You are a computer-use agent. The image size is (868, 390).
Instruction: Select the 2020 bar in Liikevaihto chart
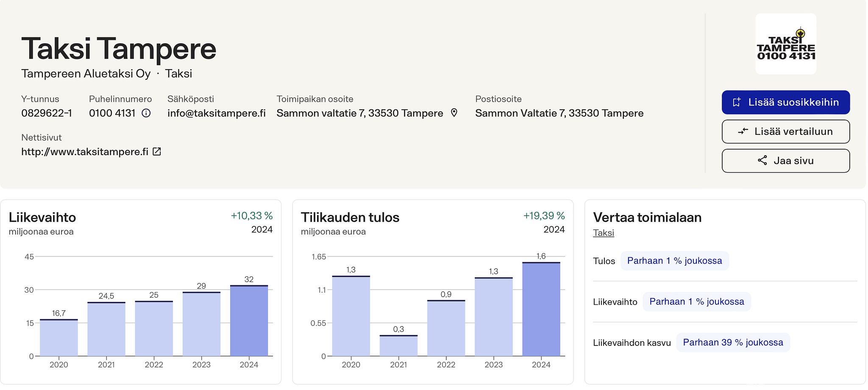pyautogui.click(x=59, y=337)
